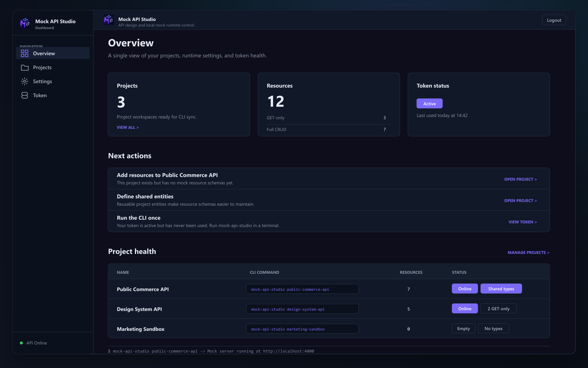Click the Project health section heading
This screenshot has height=368, width=588.
pos(132,251)
